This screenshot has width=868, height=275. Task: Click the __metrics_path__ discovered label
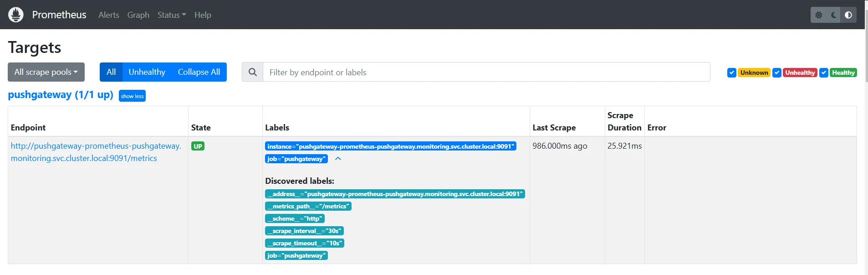tap(308, 206)
